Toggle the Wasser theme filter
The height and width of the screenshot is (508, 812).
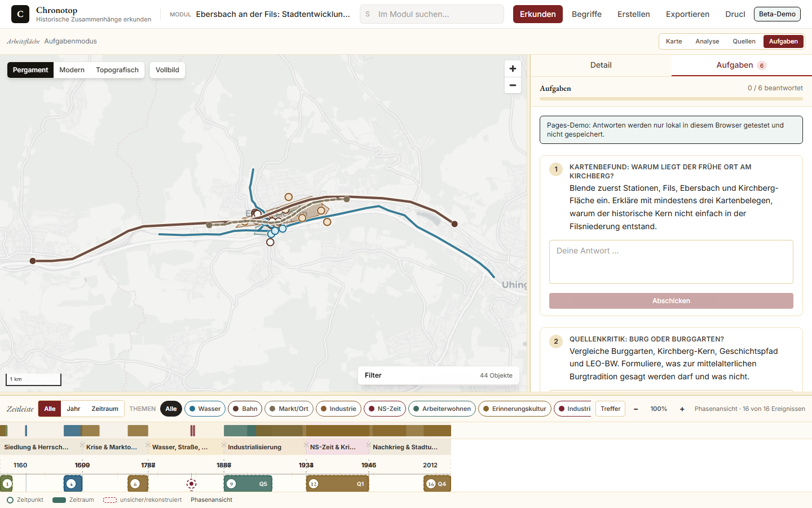205,409
